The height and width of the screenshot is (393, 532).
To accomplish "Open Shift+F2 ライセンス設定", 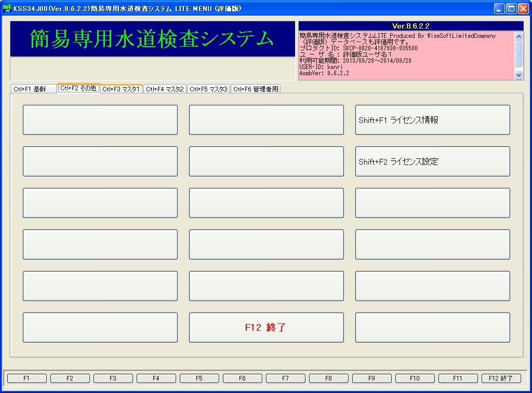I will tap(433, 161).
